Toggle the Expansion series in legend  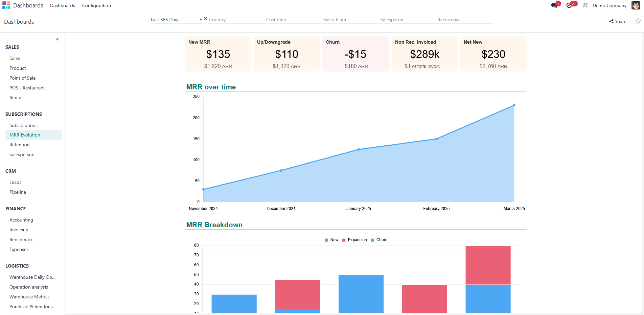pos(354,240)
